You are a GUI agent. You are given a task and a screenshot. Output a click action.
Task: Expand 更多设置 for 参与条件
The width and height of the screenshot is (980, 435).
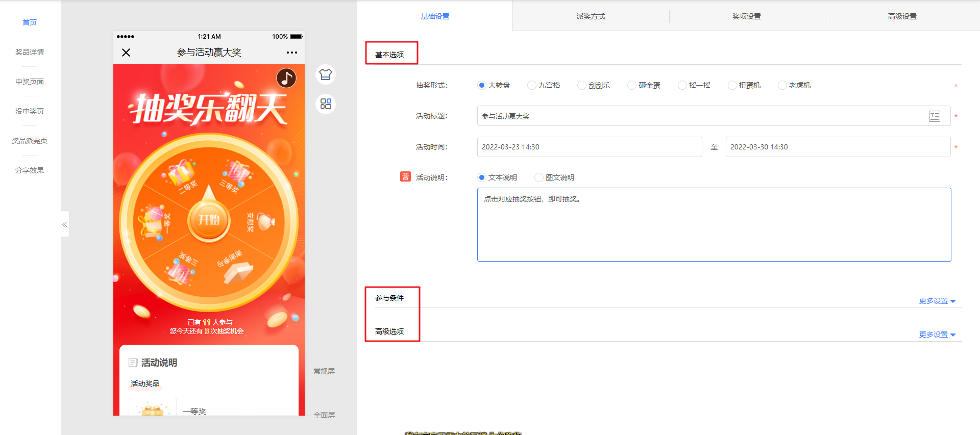coord(937,301)
